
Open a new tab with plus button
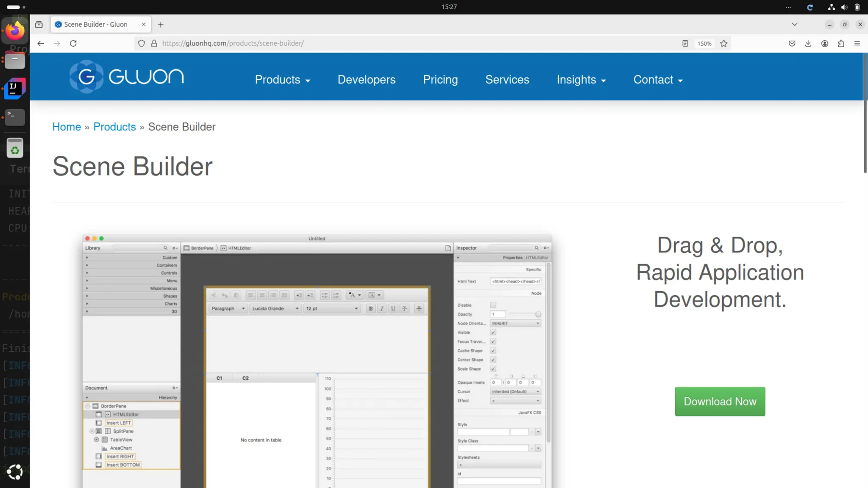[161, 25]
